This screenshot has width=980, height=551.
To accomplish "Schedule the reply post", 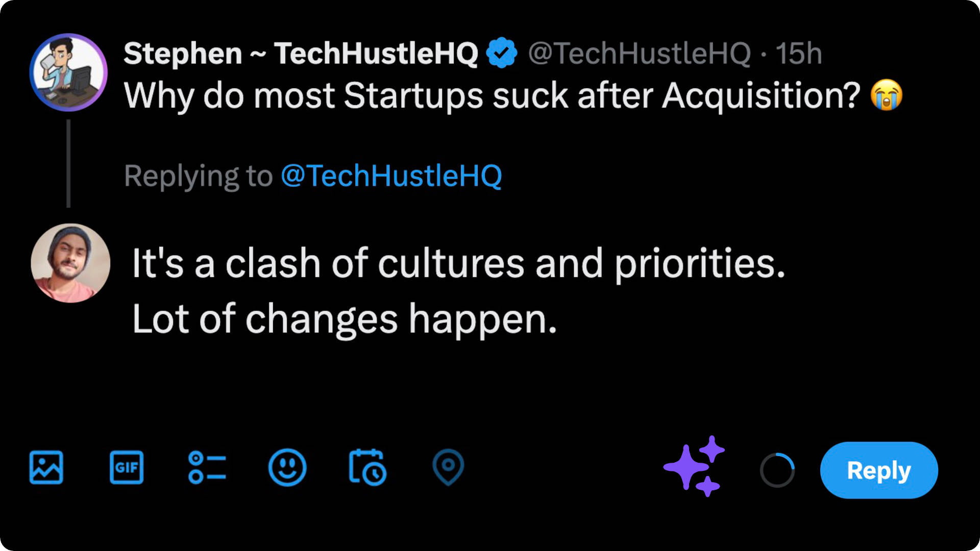I will point(367,468).
